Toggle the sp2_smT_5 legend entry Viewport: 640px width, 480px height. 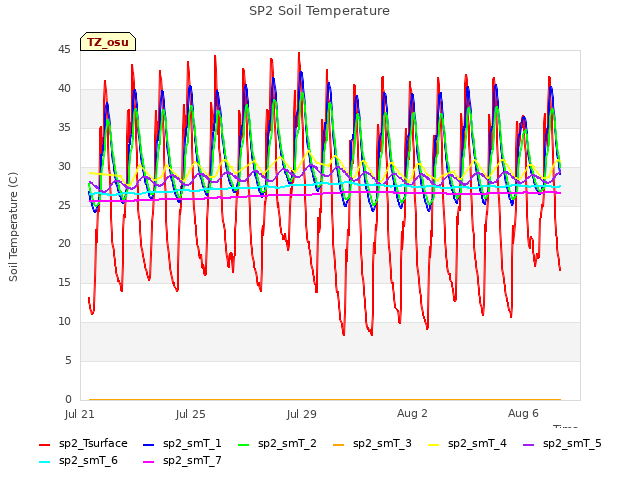(x=562, y=444)
